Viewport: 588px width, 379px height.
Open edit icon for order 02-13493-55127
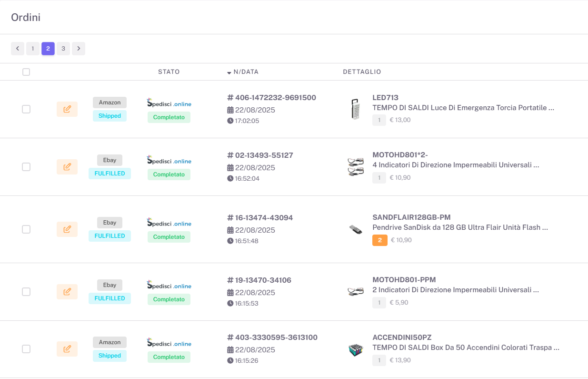click(x=67, y=167)
